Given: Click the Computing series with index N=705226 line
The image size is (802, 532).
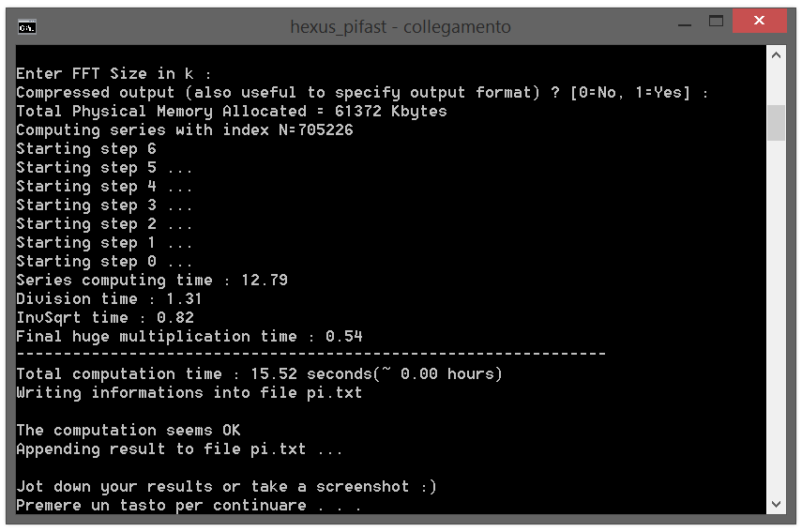Looking at the screenshot, I should (185, 129).
